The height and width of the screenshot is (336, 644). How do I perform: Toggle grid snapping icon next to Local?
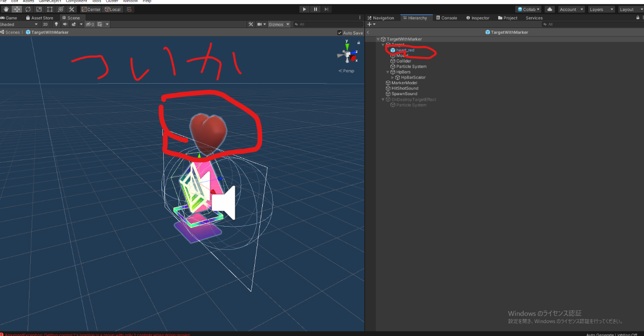[x=129, y=9]
